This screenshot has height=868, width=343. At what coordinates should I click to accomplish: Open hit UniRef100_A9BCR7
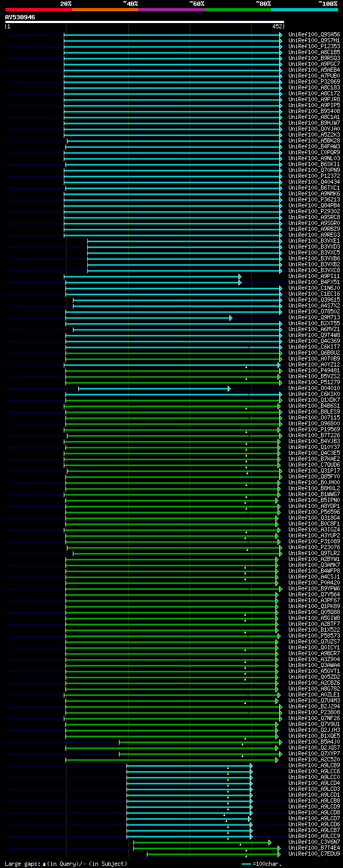tap(314, 653)
